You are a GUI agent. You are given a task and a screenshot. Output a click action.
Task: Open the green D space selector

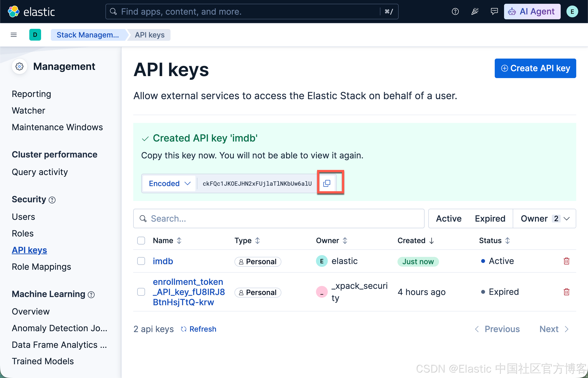35,35
